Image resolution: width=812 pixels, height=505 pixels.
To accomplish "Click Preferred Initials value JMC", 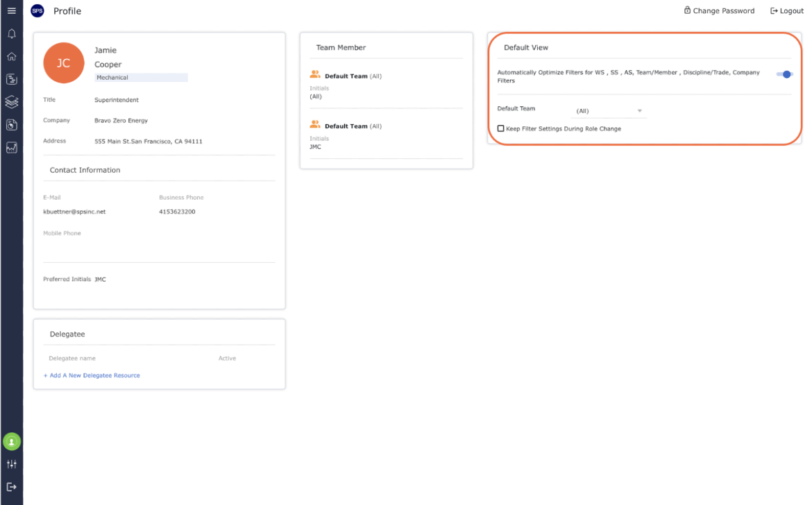I will pyautogui.click(x=101, y=280).
